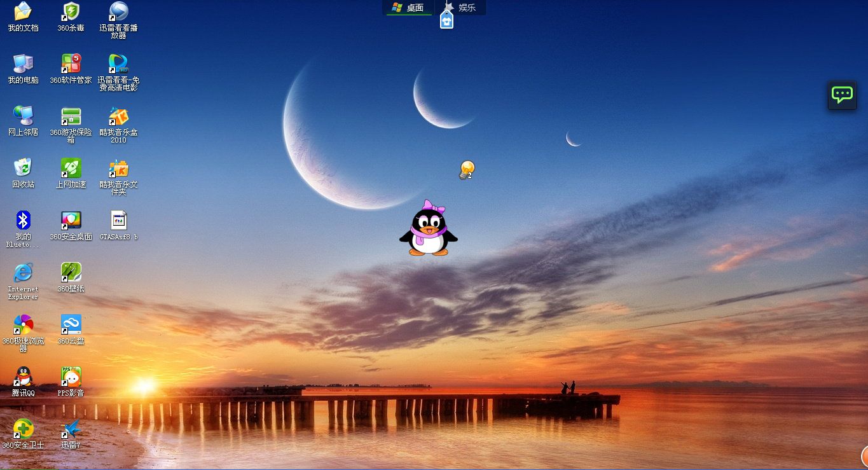This screenshot has width=868, height=470.
Task: Select the 上网加速 rocket shortcut
Action: 71,168
